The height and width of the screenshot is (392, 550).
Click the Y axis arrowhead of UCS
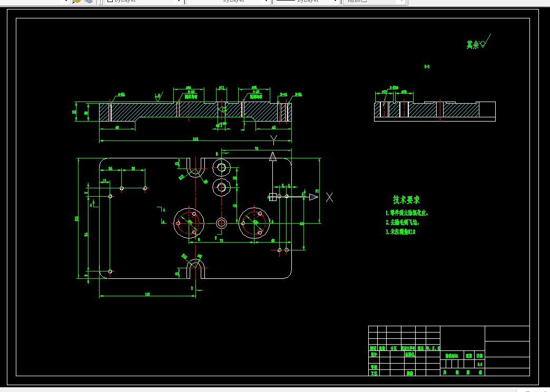(273, 157)
